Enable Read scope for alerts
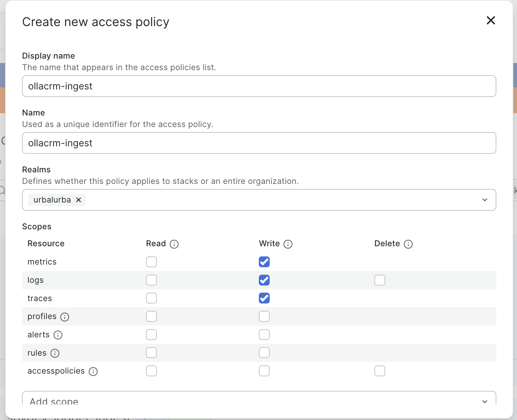This screenshot has width=517, height=420. 151,335
